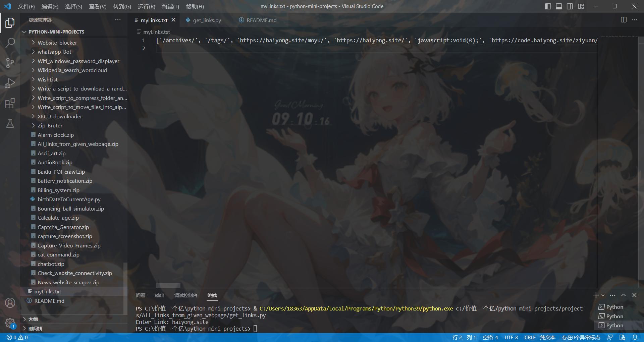Open the Run and Debug icon
The height and width of the screenshot is (342, 644).
point(10,83)
